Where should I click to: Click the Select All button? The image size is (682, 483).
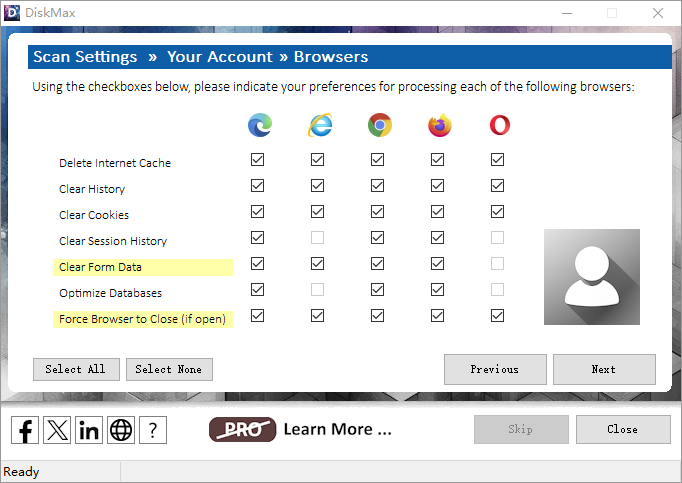click(76, 369)
